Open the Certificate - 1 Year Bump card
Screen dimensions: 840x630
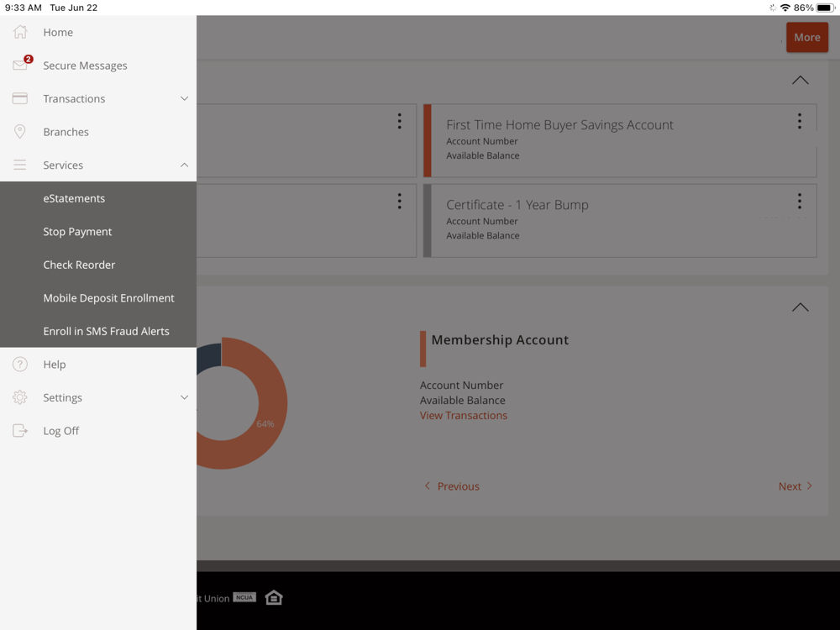pyautogui.click(x=621, y=221)
